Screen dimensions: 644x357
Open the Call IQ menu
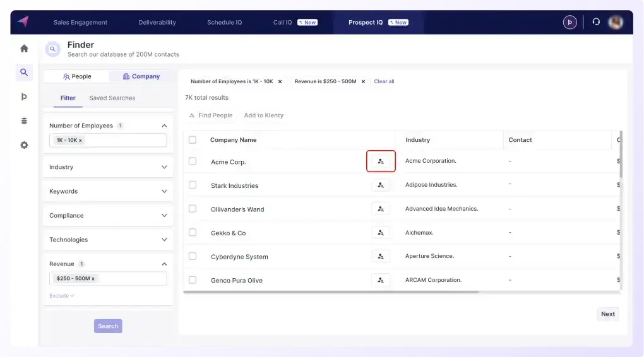point(295,22)
